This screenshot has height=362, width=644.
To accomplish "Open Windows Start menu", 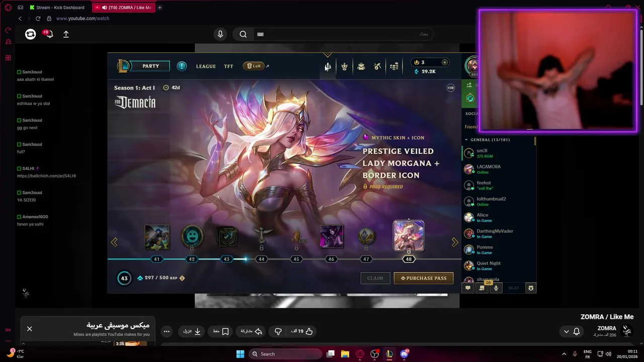I will pos(240,354).
